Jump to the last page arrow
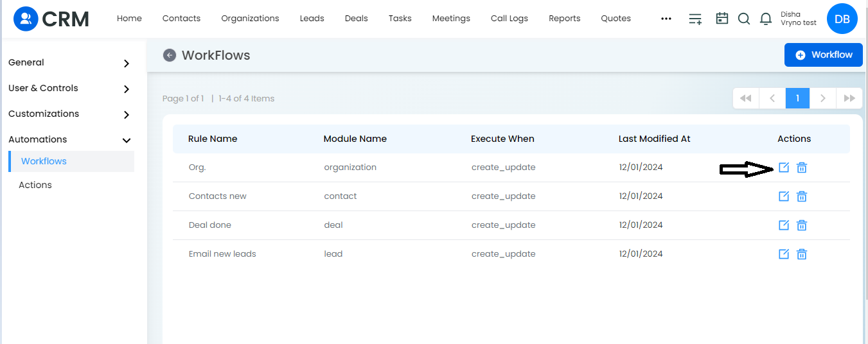The image size is (868, 344). [x=849, y=98]
